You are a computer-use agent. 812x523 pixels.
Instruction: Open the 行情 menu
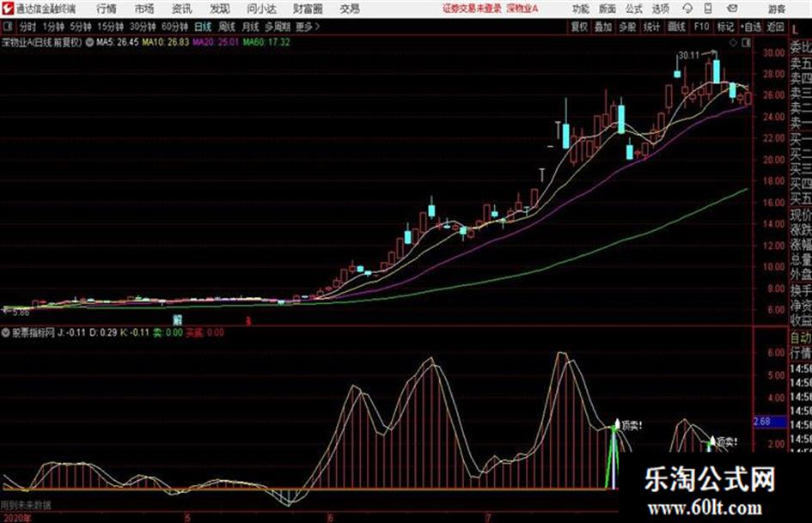[107, 9]
